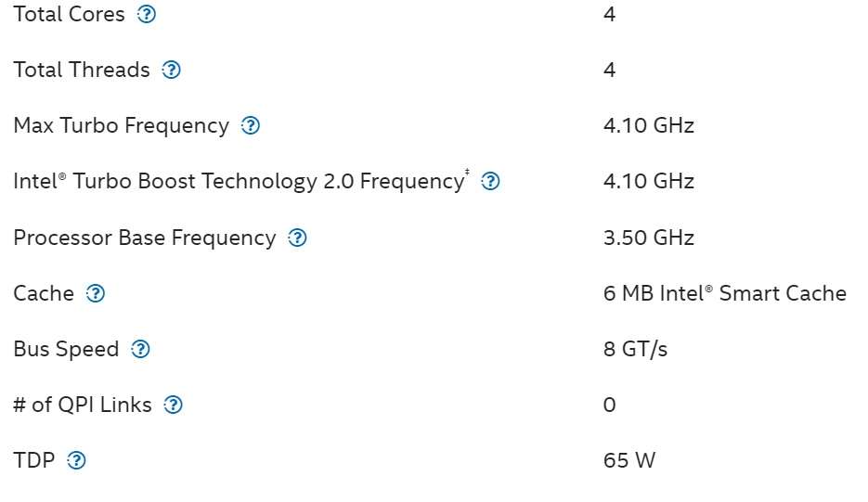Click the 8 GT/s bus speed value

[x=635, y=350]
